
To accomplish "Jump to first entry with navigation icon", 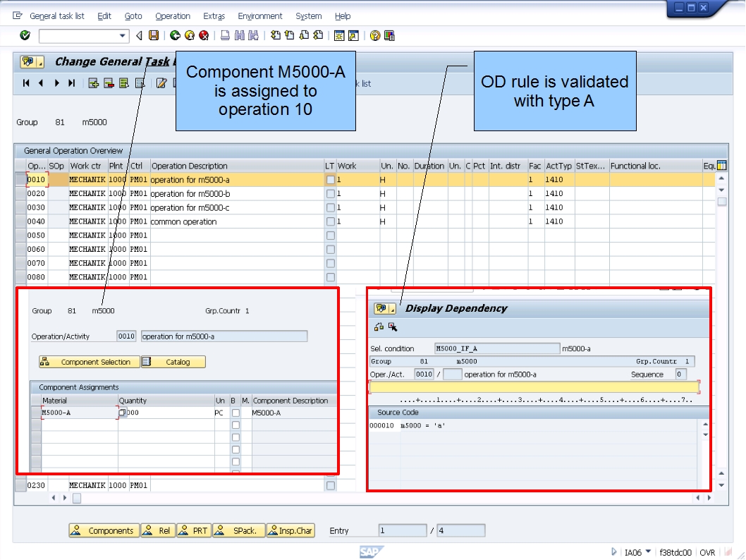I will (x=25, y=83).
